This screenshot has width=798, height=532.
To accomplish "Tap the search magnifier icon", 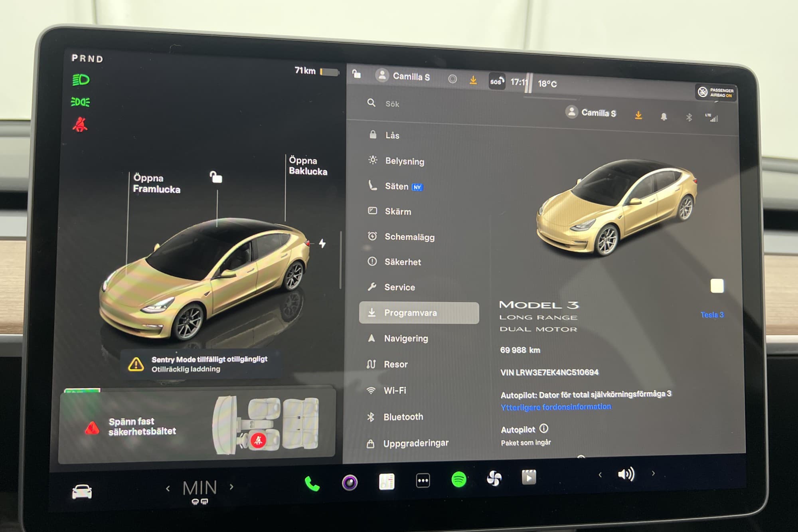I will pyautogui.click(x=371, y=103).
